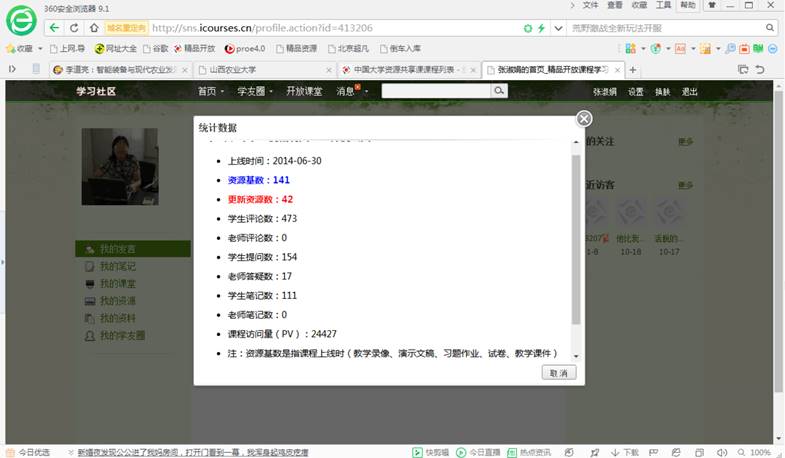Image resolution: width=785 pixels, height=458 pixels.
Task: Click the browser address bar URL field
Action: pyautogui.click(x=330, y=27)
